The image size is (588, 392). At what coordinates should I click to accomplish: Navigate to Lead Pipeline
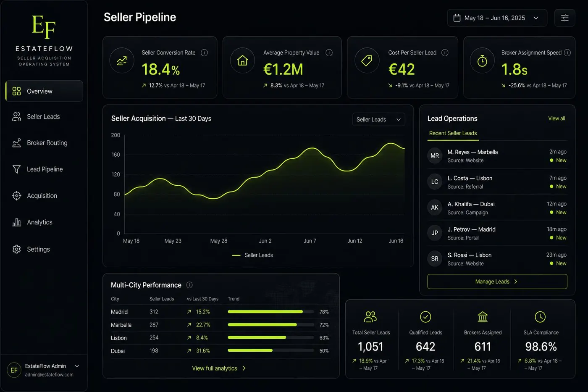[x=44, y=169]
